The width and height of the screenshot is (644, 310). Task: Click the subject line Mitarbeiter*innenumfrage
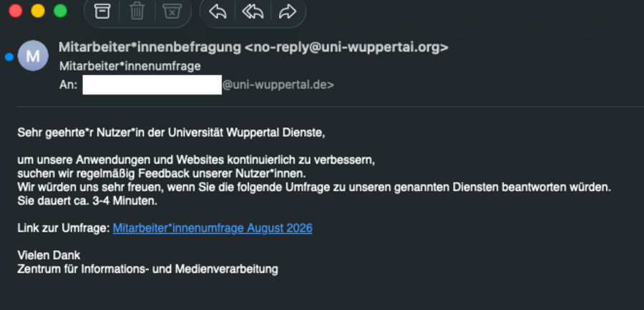[x=130, y=66]
